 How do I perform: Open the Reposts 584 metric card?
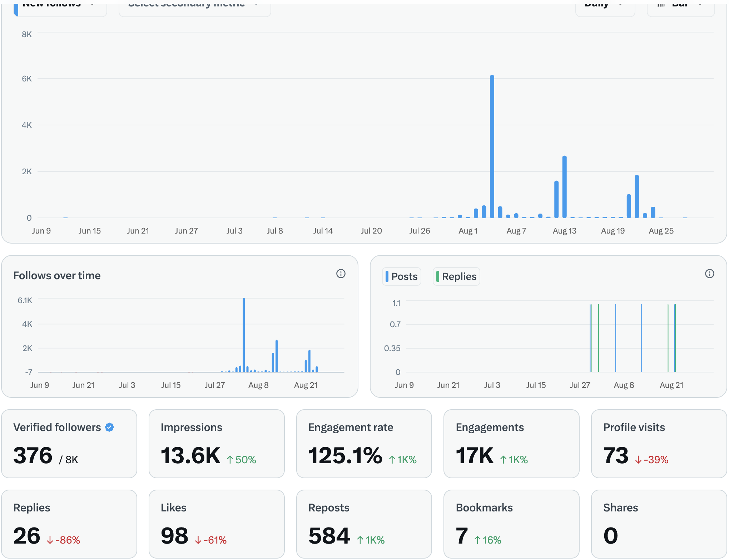[364, 524]
